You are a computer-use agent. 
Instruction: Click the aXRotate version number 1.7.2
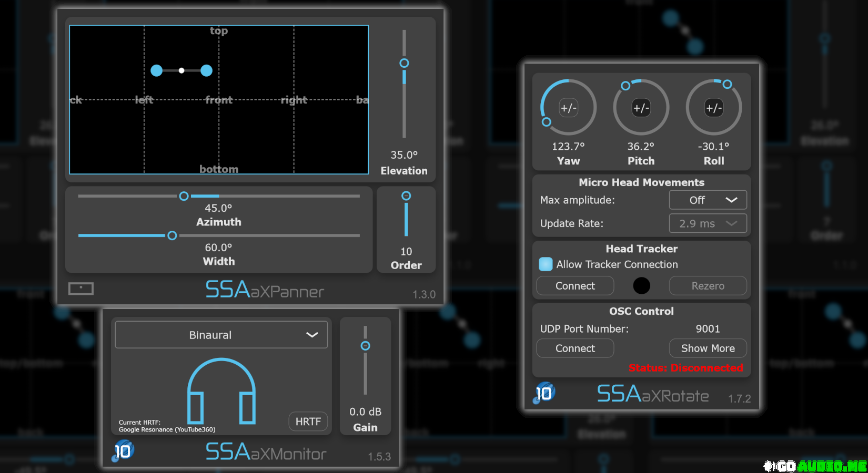point(739,399)
